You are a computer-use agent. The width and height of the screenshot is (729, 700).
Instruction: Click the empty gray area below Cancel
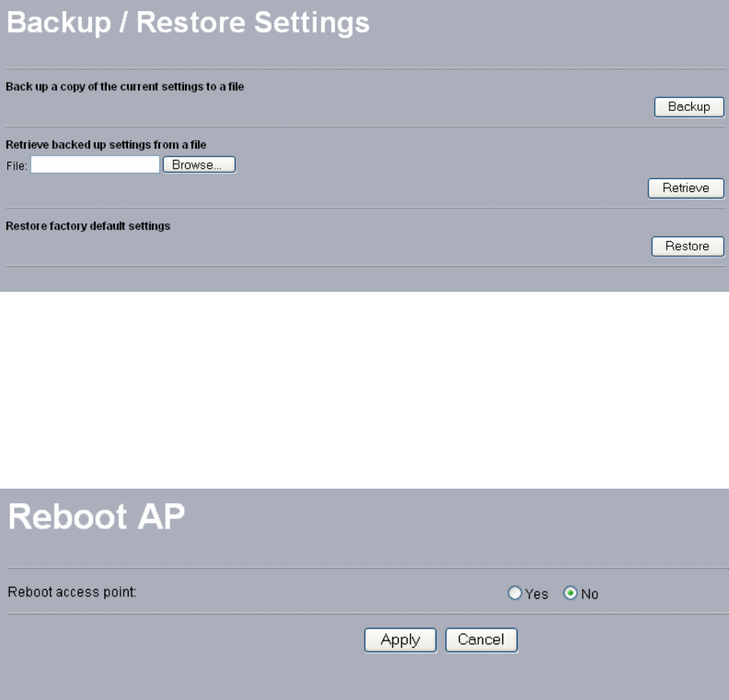[481, 677]
